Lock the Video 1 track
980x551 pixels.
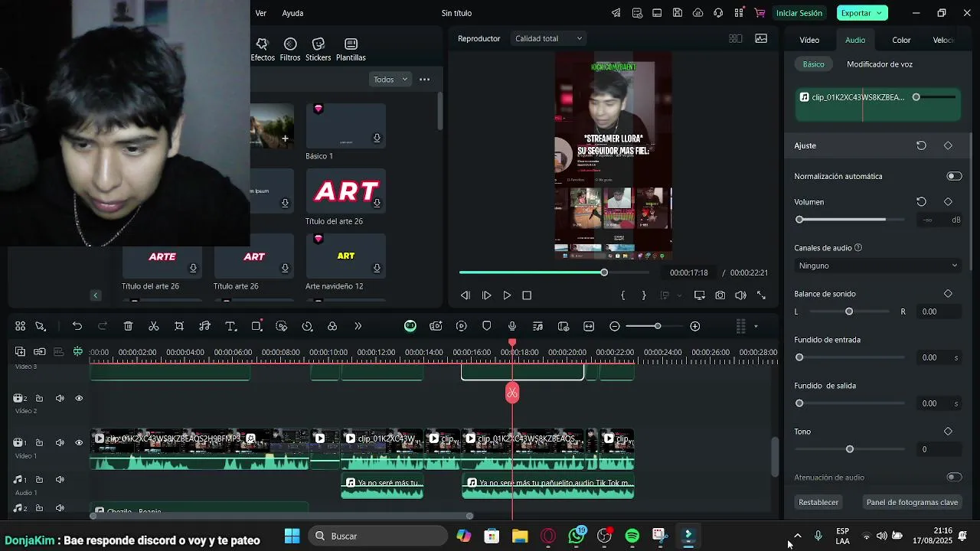39,442
